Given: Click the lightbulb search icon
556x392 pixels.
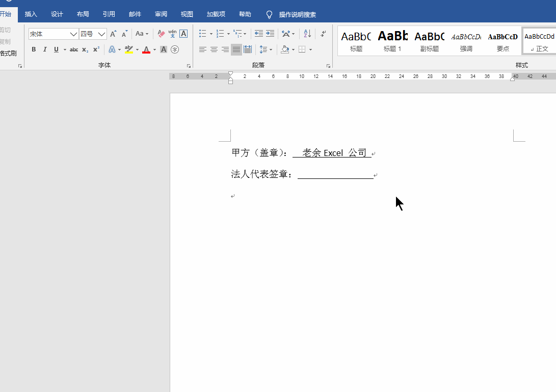Looking at the screenshot, I should (269, 15).
